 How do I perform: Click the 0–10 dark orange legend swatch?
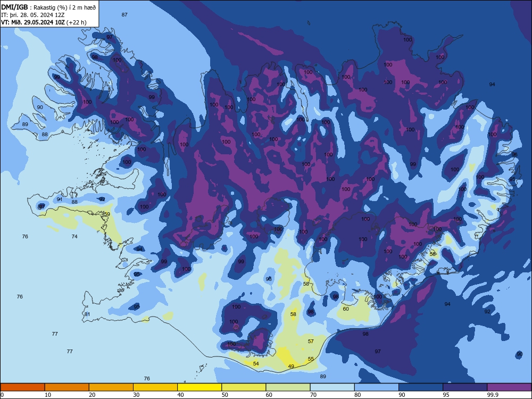22,387
